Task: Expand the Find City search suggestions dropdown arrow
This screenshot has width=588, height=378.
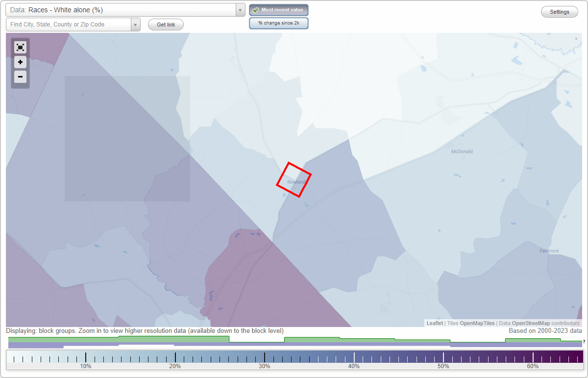Action: (x=136, y=24)
